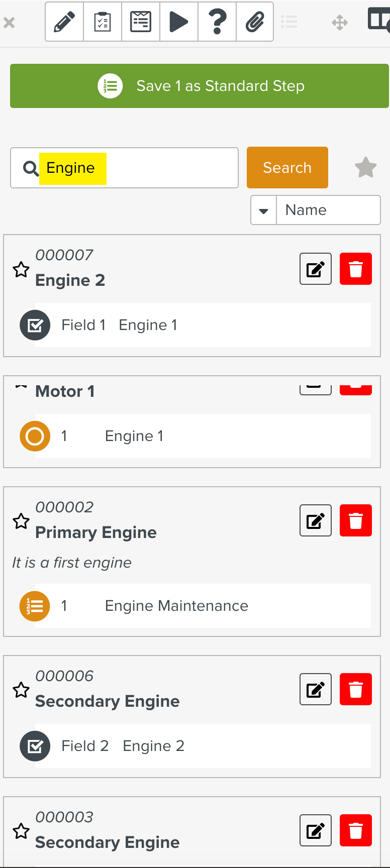Edit the Engine 2 step

point(315,269)
